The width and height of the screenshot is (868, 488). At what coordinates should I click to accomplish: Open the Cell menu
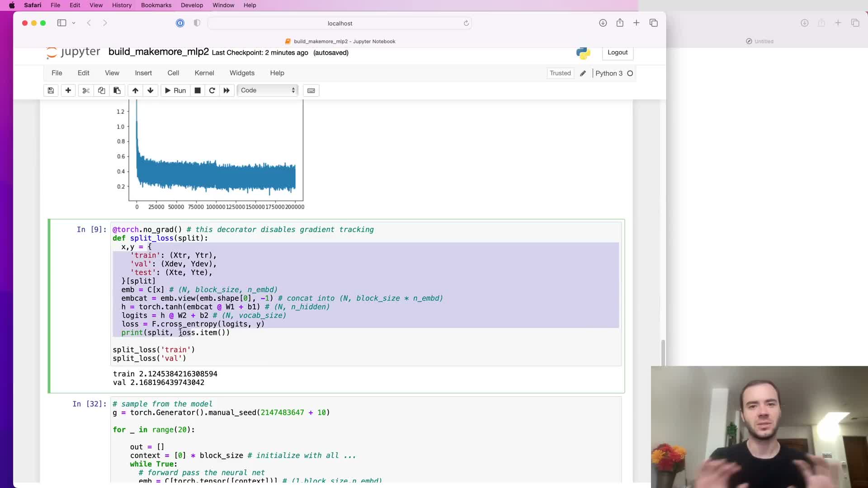click(173, 73)
